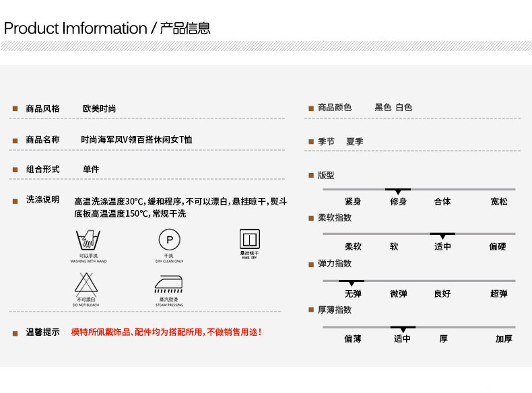Click the do not bleach triangle icon
The height and width of the screenshot is (393, 532).
[x=86, y=284]
